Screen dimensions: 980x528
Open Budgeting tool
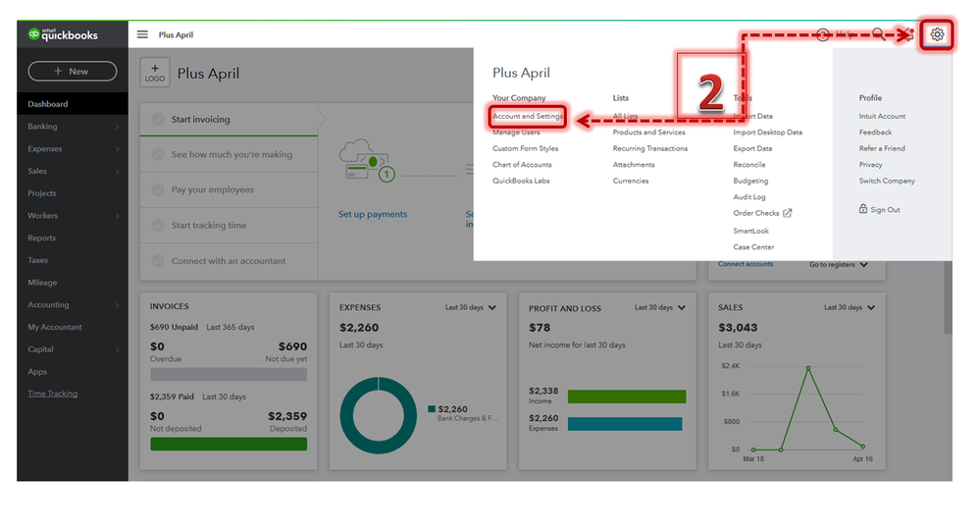(750, 181)
